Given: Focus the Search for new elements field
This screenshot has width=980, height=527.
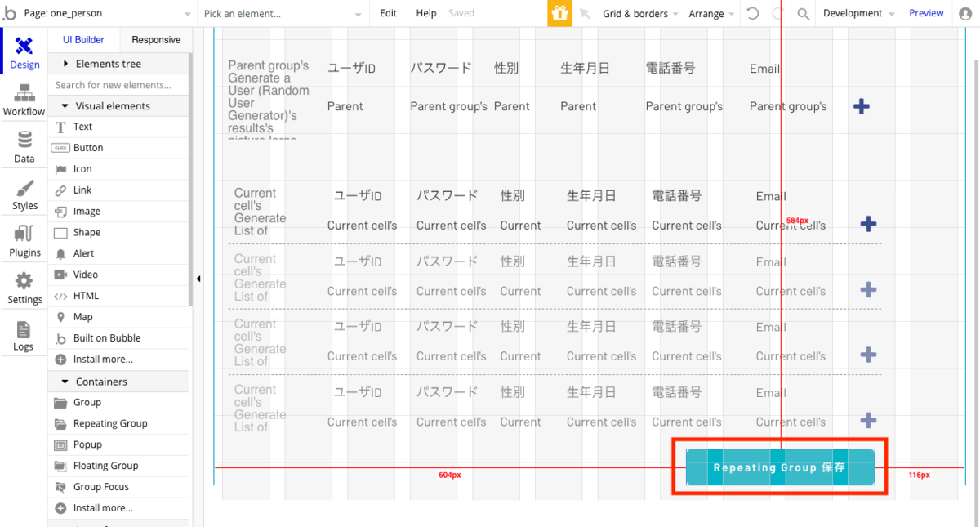Looking at the screenshot, I should click(x=118, y=85).
